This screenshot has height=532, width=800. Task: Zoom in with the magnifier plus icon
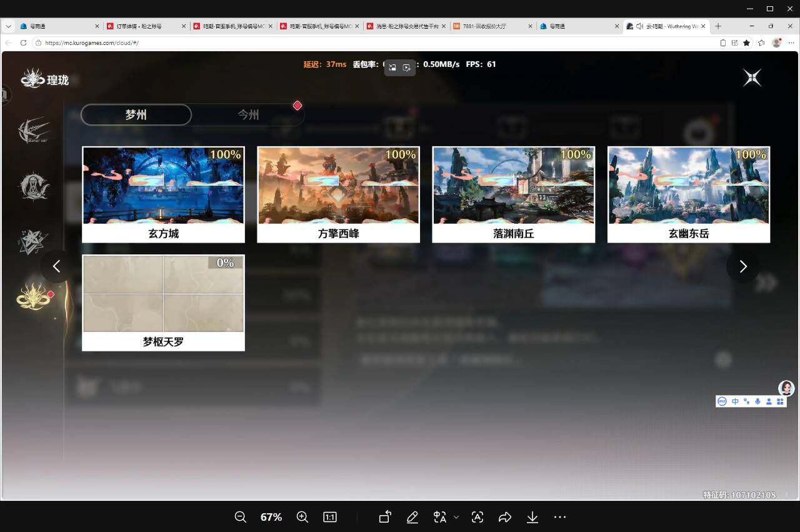(302, 517)
